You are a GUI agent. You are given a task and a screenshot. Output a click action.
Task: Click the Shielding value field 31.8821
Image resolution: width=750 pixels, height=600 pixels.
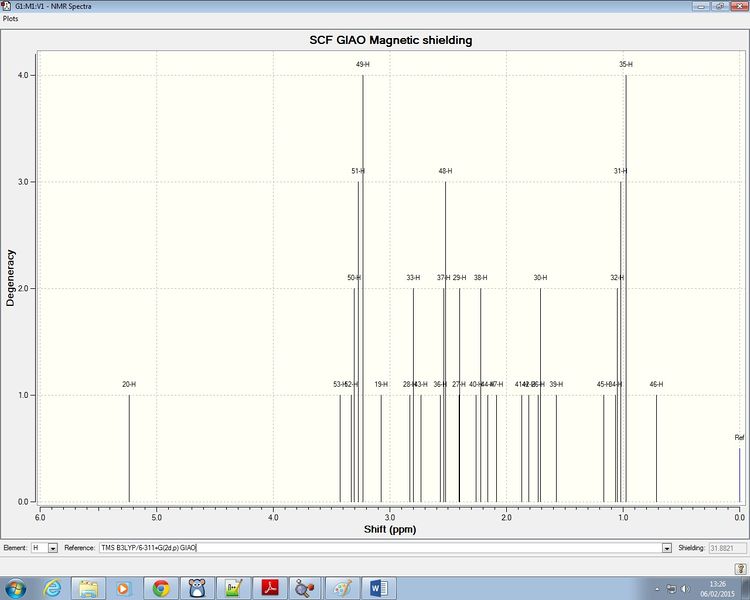pyautogui.click(x=727, y=548)
